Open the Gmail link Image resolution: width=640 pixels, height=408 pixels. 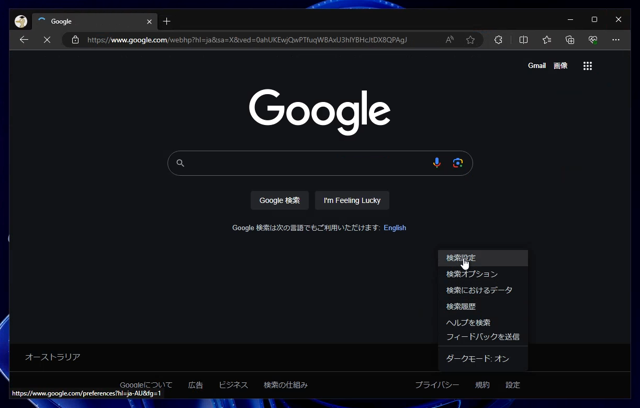(536, 66)
